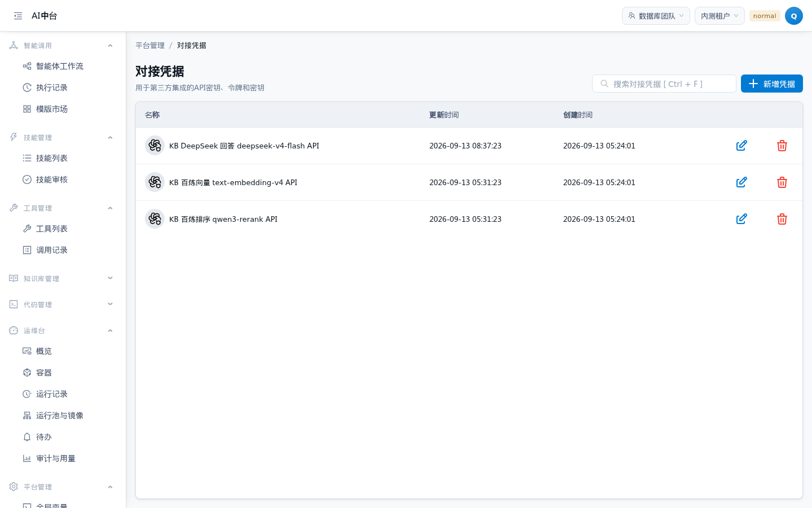Screen dimensions: 812x508
Task: Click 新增凭据 button
Action: tap(771, 84)
